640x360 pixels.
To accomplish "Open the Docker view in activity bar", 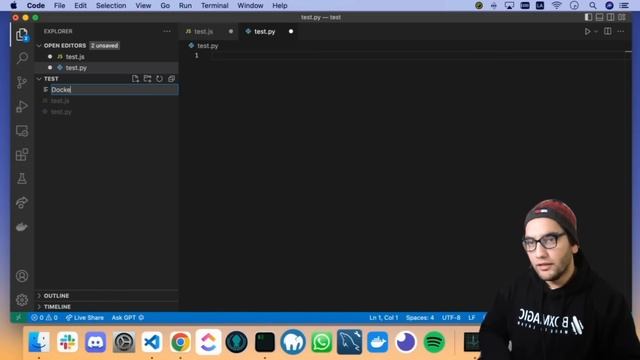I will [x=22, y=227].
